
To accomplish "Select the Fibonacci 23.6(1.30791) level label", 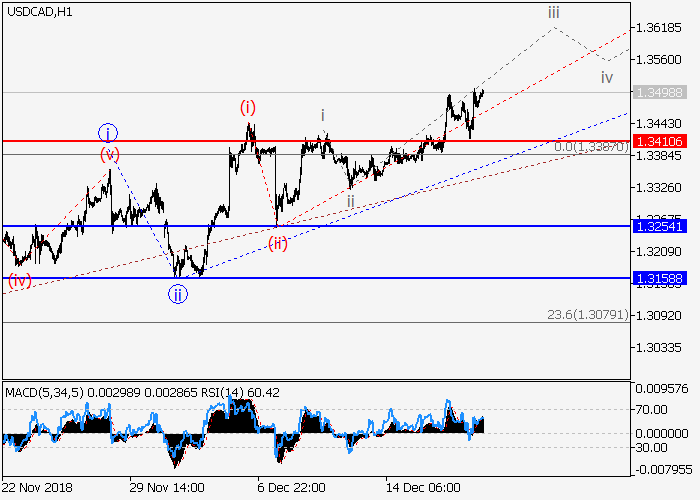I will pos(587,314).
